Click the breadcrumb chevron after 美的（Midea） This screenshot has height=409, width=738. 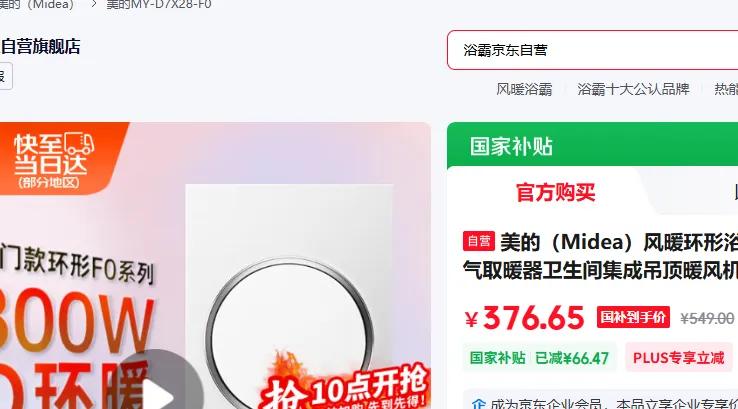coord(94,4)
